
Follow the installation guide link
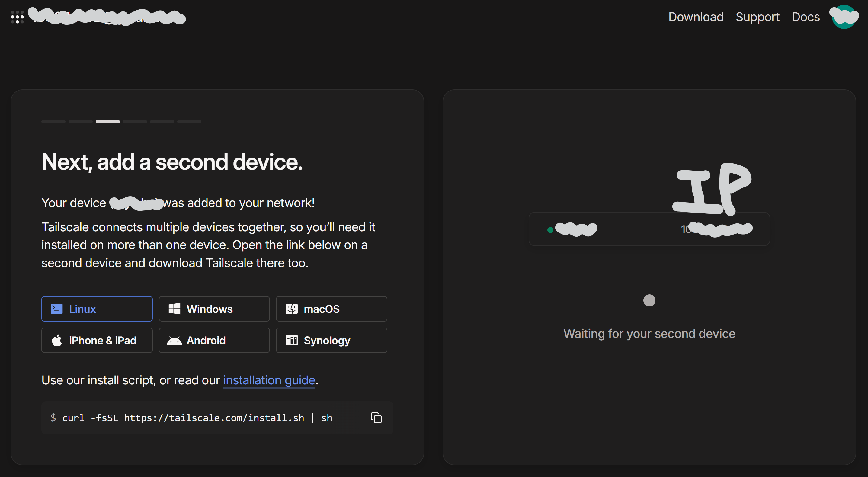(269, 380)
